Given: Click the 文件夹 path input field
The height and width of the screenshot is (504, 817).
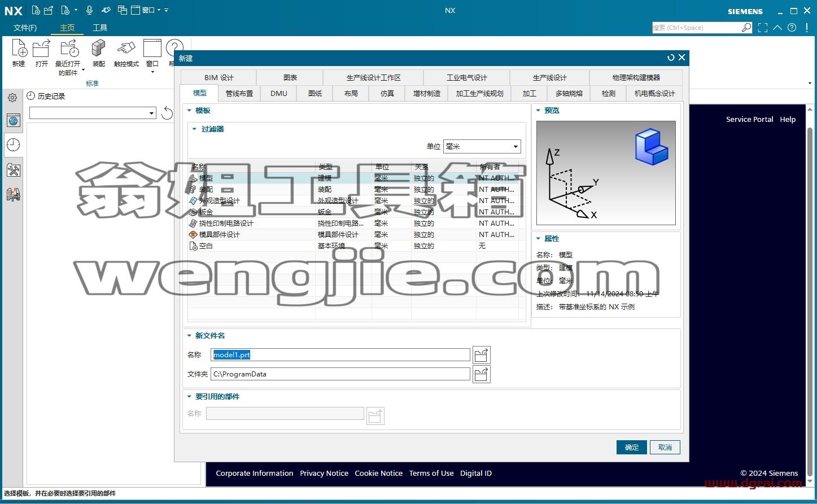Looking at the screenshot, I should click(x=340, y=374).
